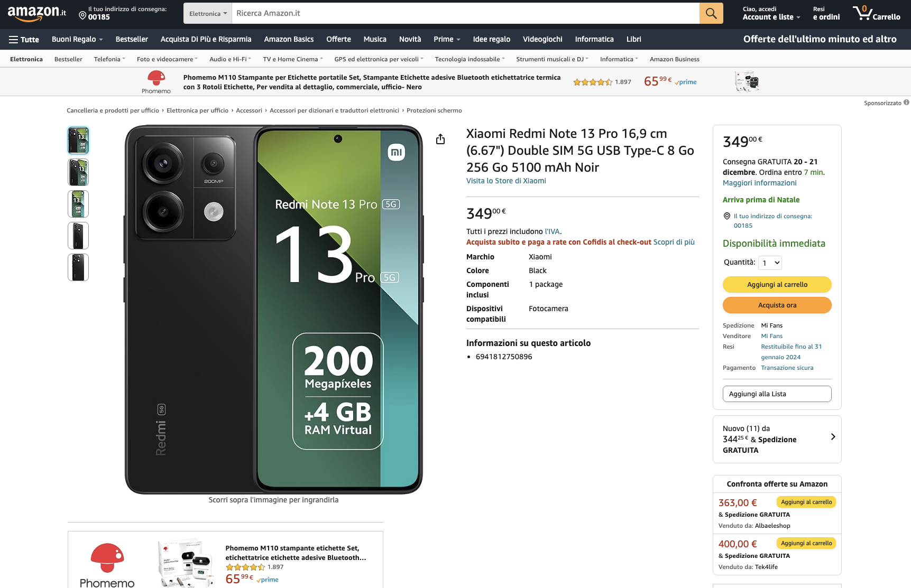Open Bestseller in the navigation bar
This screenshot has width=911, height=588.
tap(132, 40)
